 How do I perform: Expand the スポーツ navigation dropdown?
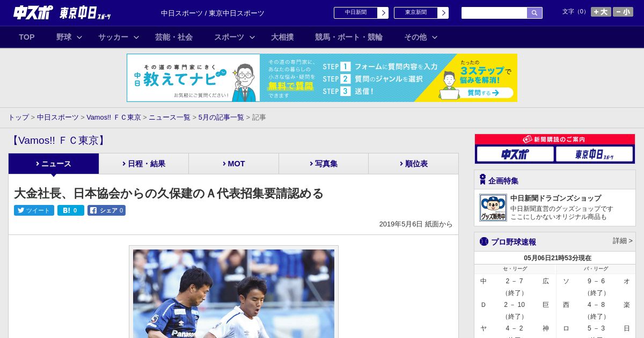[235, 37]
